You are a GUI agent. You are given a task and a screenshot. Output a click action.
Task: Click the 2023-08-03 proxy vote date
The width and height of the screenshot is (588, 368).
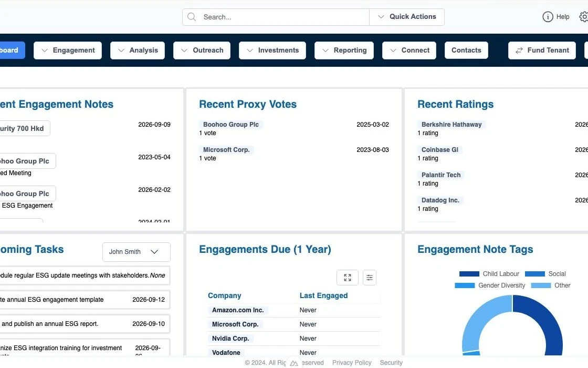coord(372,150)
